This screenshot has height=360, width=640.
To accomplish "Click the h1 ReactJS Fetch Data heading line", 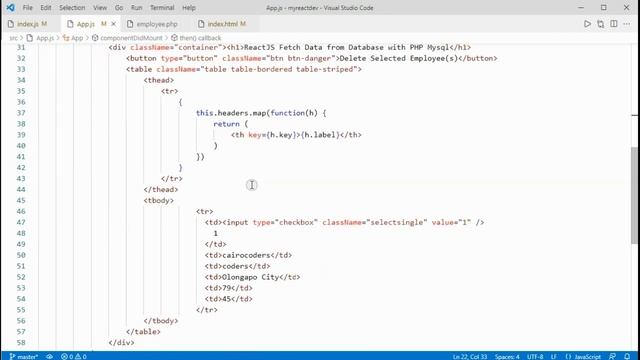I will tap(289, 47).
